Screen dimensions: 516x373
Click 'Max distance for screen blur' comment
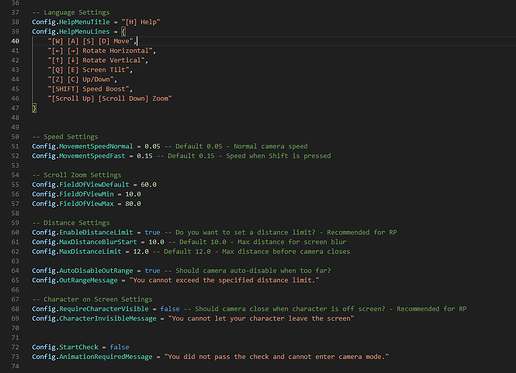[292, 242]
